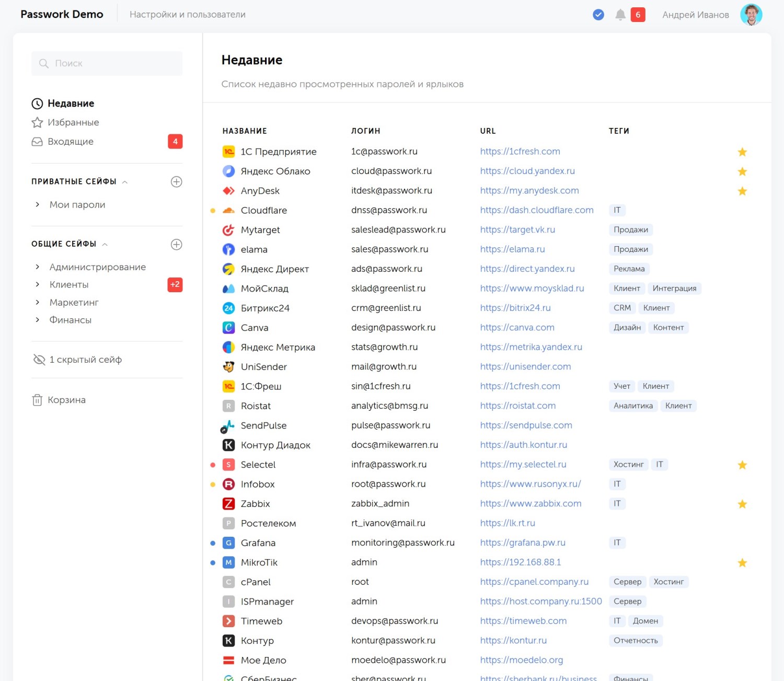
Task: Filter by the Аналитика tag
Action: click(633, 406)
